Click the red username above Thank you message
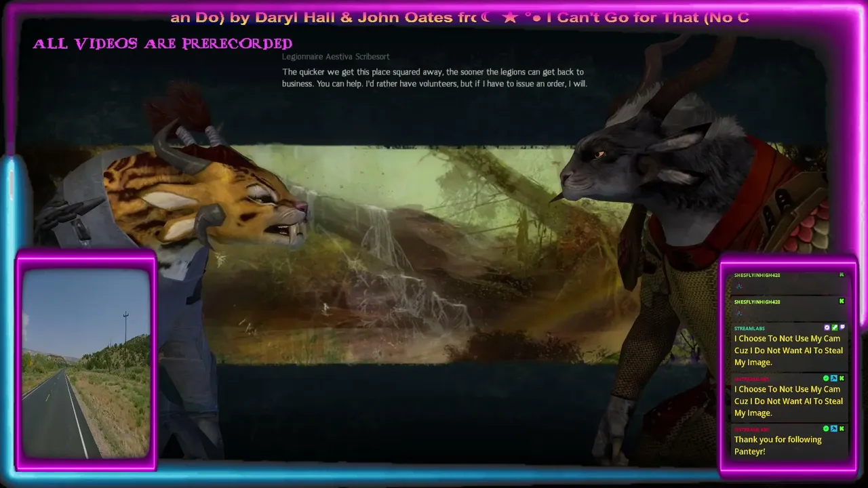The height and width of the screenshot is (488, 868). (x=751, y=429)
